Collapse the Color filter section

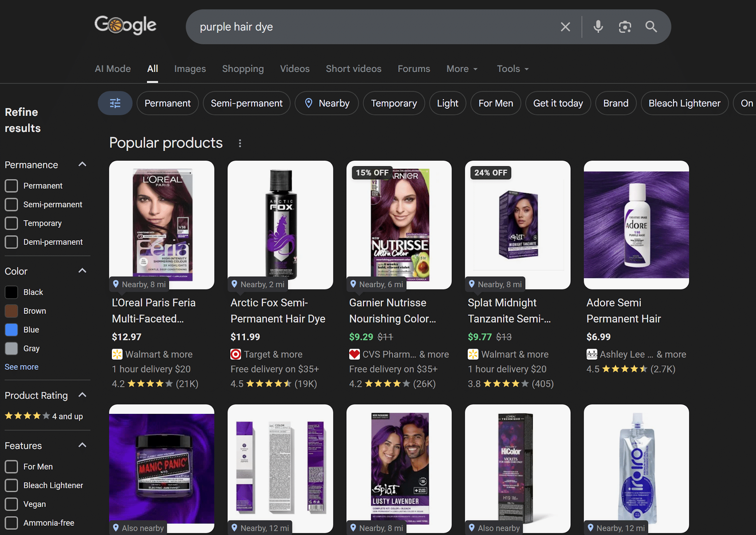pos(83,271)
